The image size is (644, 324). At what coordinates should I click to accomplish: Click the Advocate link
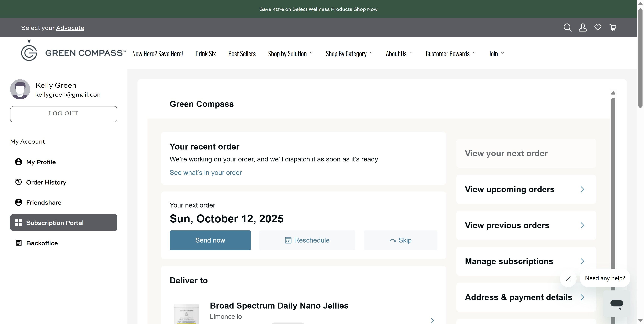point(70,28)
